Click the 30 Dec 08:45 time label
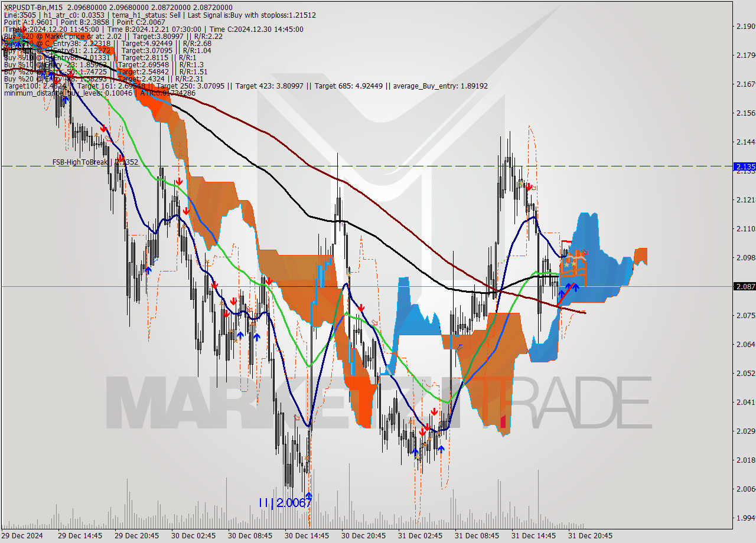 point(250,536)
